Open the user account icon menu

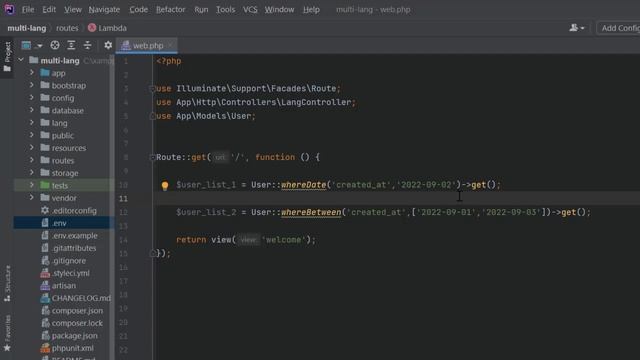coord(576,28)
